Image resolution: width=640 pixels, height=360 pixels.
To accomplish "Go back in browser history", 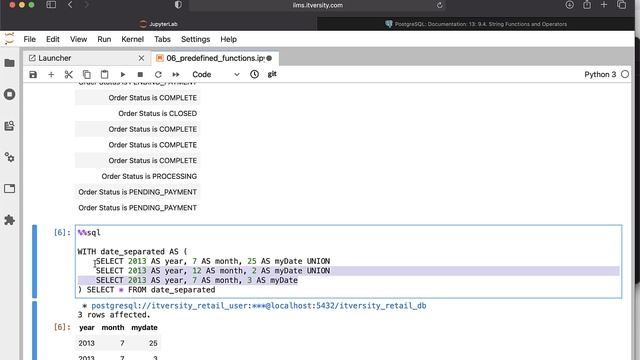I will [70, 5].
